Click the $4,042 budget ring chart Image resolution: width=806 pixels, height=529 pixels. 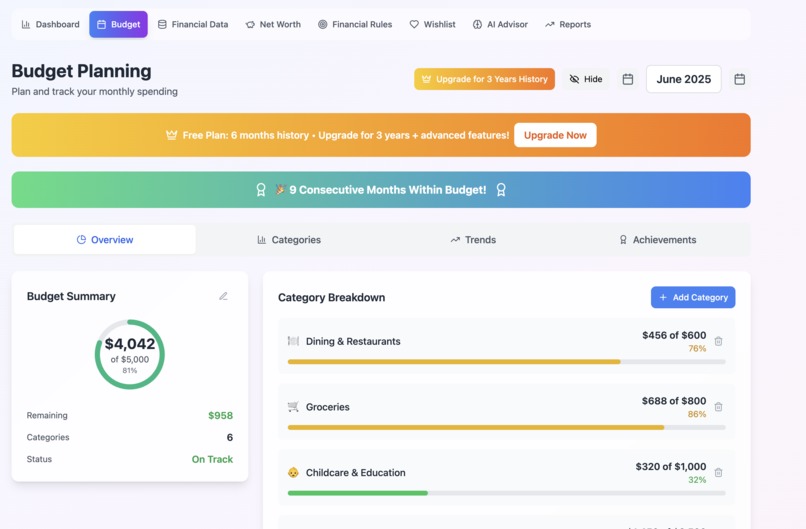click(130, 354)
